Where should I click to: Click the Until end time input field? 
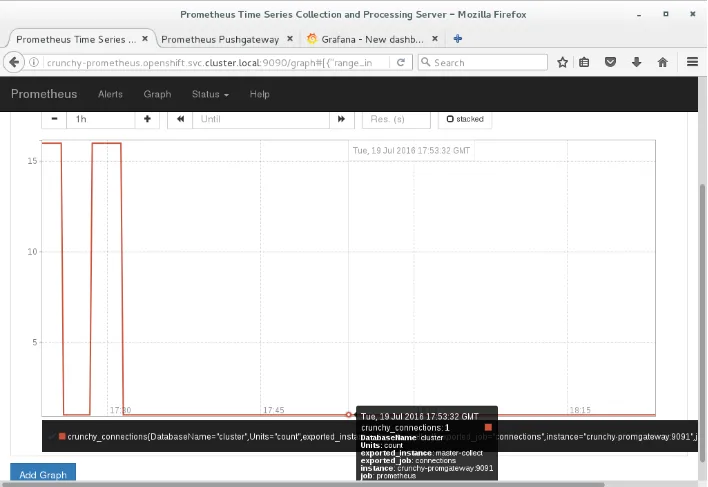(x=262, y=119)
